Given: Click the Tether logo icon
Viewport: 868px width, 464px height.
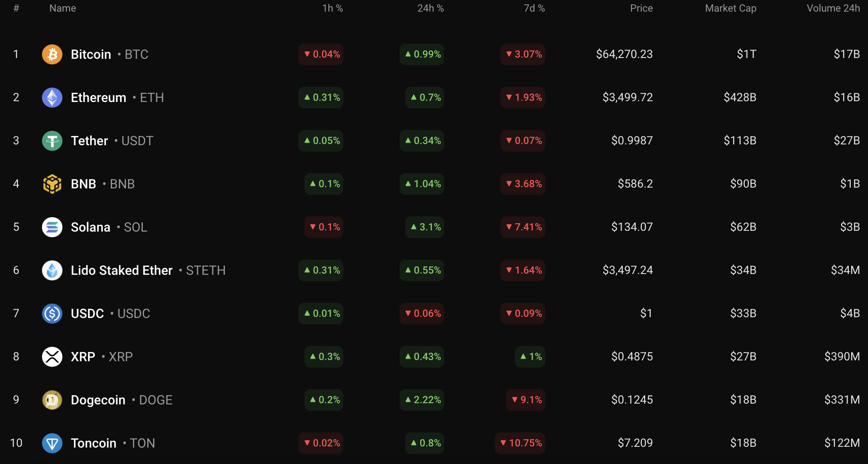Looking at the screenshot, I should pos(52,141).
